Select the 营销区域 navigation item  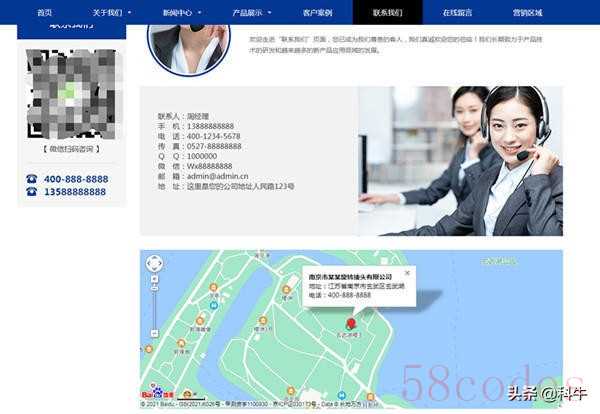(528, 13)
